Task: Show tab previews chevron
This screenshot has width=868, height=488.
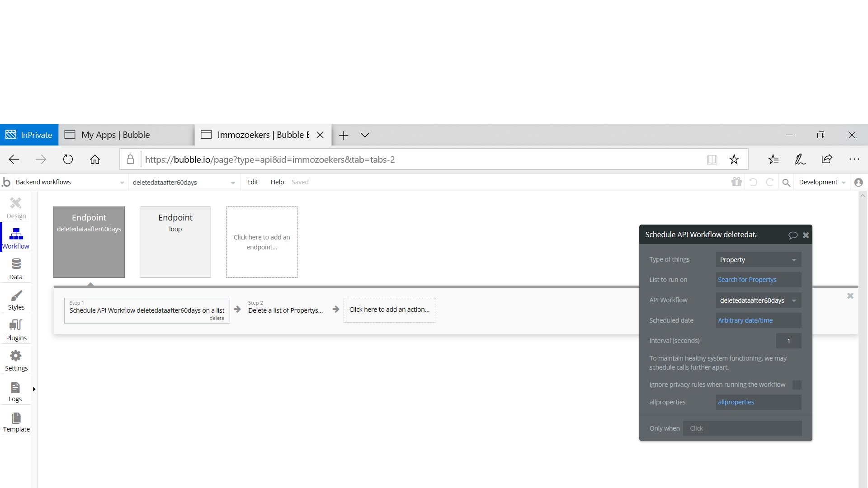Action: click(x=365, y=135)
